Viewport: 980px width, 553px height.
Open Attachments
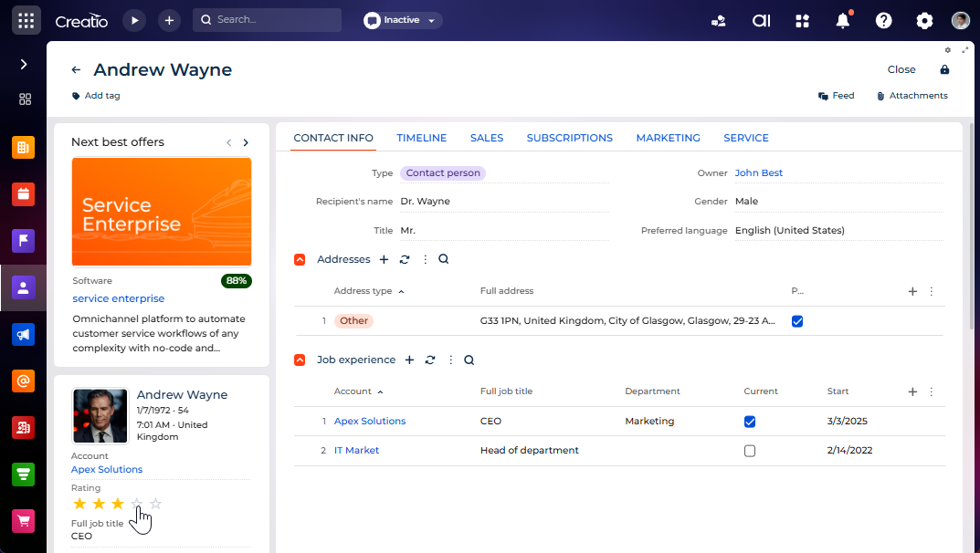coord(912,96)
